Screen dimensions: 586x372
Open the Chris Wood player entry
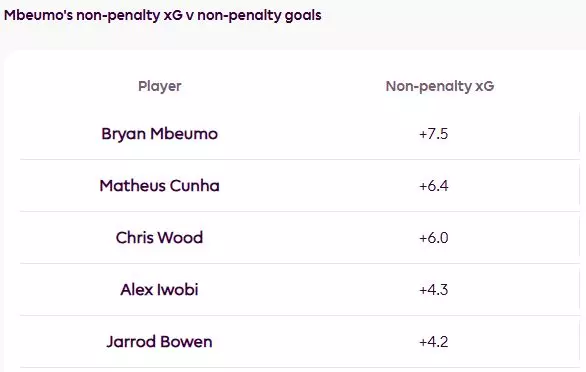[x=160, y=238]
